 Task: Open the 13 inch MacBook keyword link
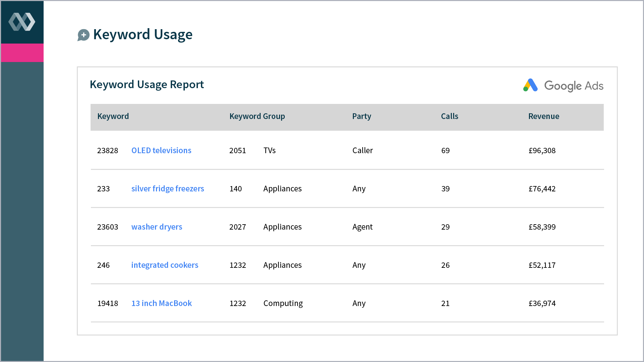point(162,303)
